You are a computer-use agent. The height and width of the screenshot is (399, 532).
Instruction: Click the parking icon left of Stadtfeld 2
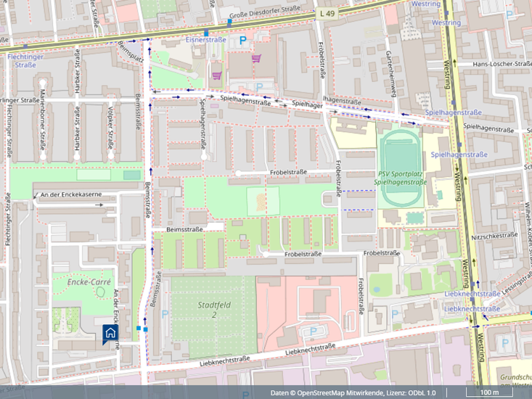point(165,314)
